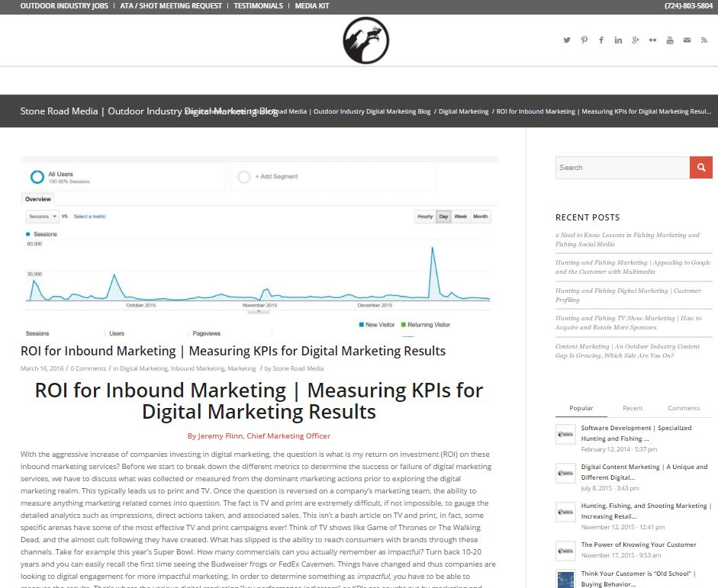Open the RSS feed icon
This screenshot has width=718, height=588.
(704, 40)
